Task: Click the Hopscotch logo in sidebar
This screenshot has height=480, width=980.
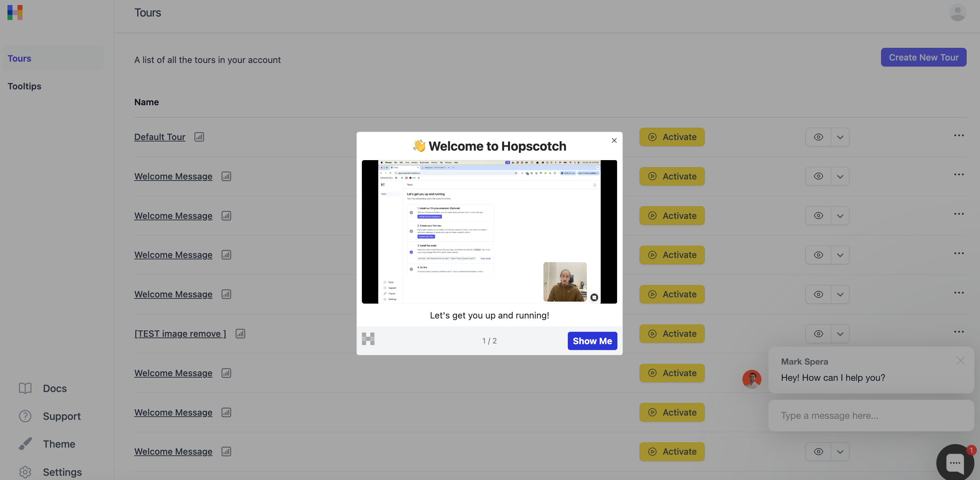Action: point(15,12)
